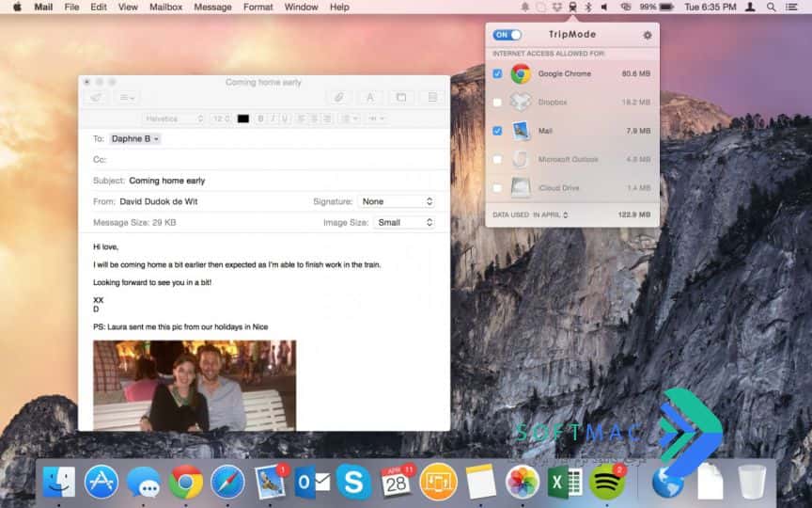Open the Message menu

(212, 7)
